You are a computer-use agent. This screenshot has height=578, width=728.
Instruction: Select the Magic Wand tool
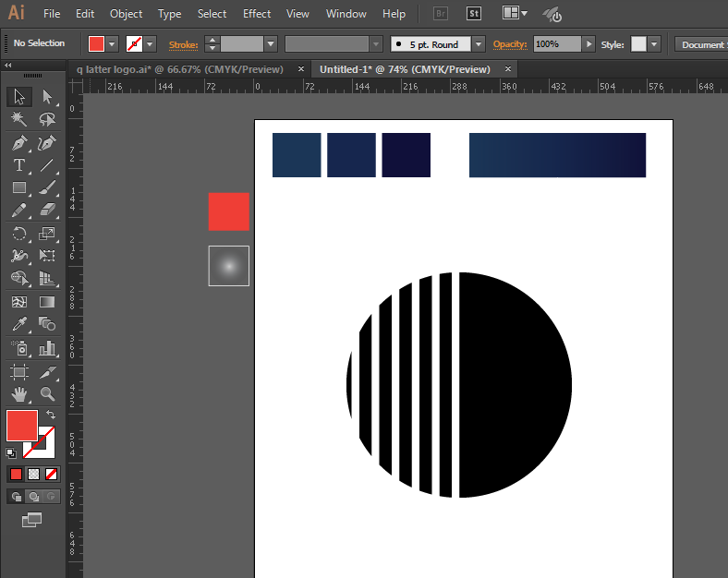coord(18,119)
